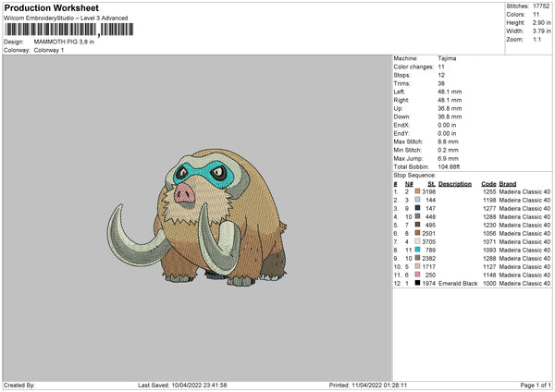Click the 'N#' column header
The image size is (555, 392).
coord(409,184)
